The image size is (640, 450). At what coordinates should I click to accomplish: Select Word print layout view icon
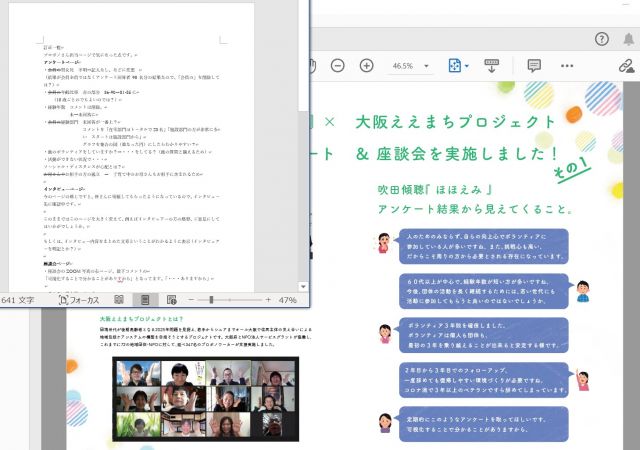(145, 300)
